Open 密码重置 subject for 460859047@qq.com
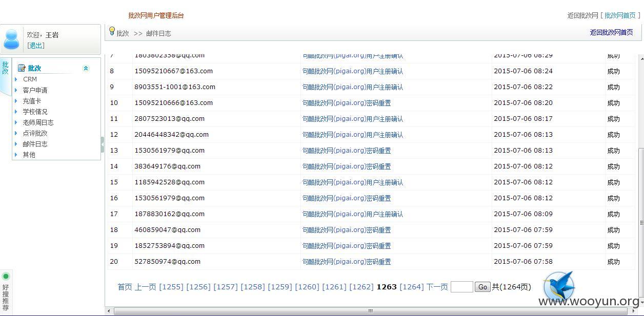644x316 pixels. [347, 230]
